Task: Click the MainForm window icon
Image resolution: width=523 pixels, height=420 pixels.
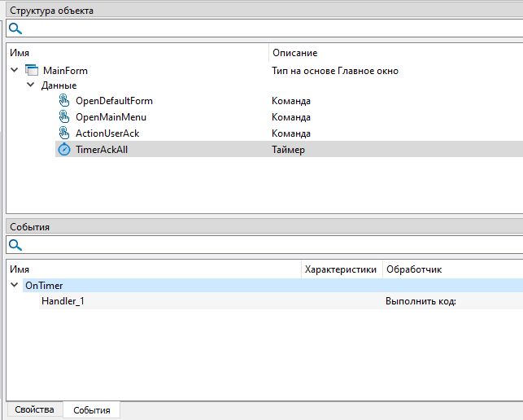Action: 33,71
